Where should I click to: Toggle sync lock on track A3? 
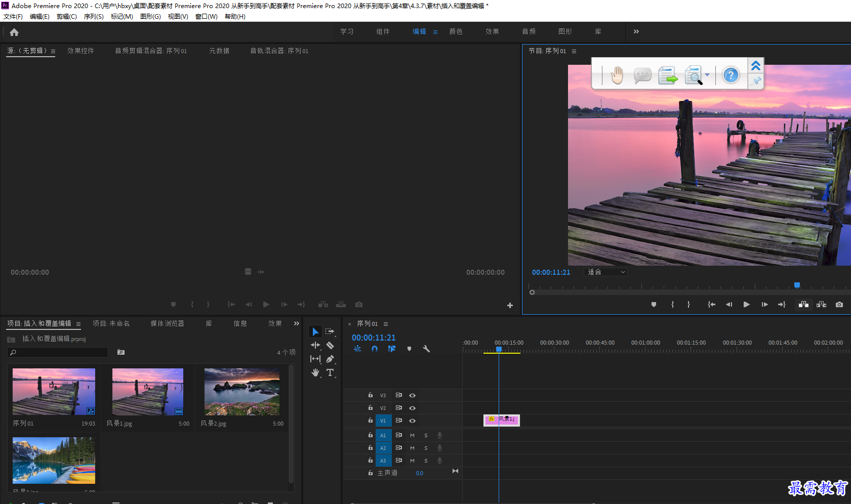click(x=398, y=460)
